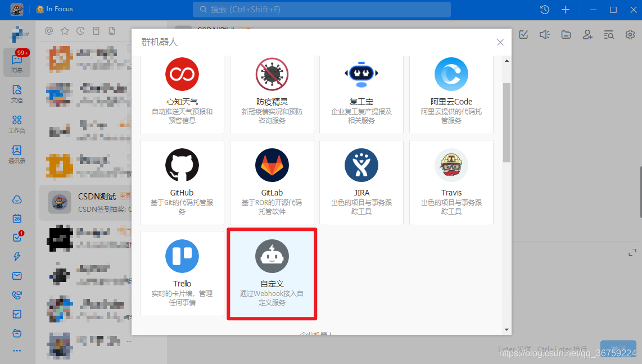Open the 消息 messages tab in sidebar
Screen dimensions: 642x364
pyautogui.click(x=17, y=62)
